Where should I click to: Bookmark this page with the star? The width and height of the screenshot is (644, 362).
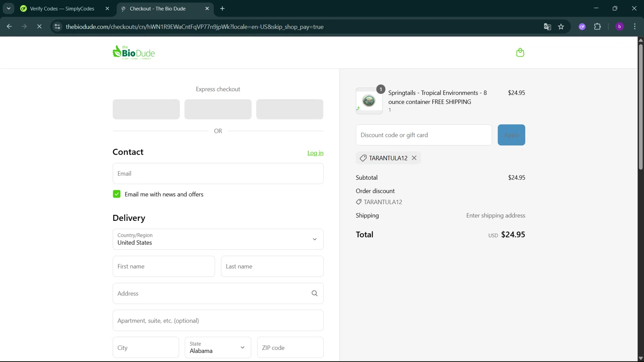click(561, 27)
